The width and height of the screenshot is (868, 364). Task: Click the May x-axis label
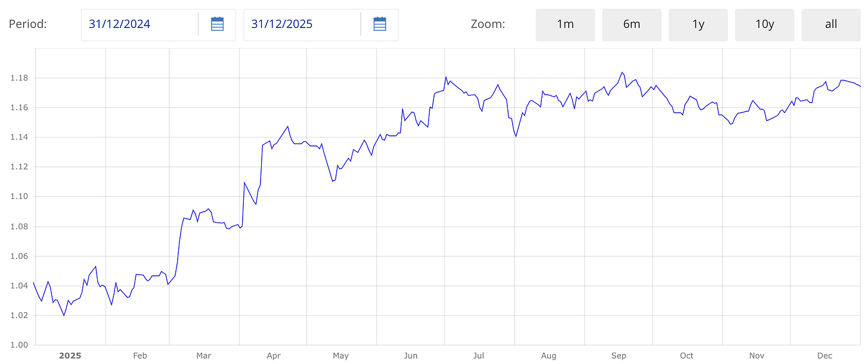point(341,356)
